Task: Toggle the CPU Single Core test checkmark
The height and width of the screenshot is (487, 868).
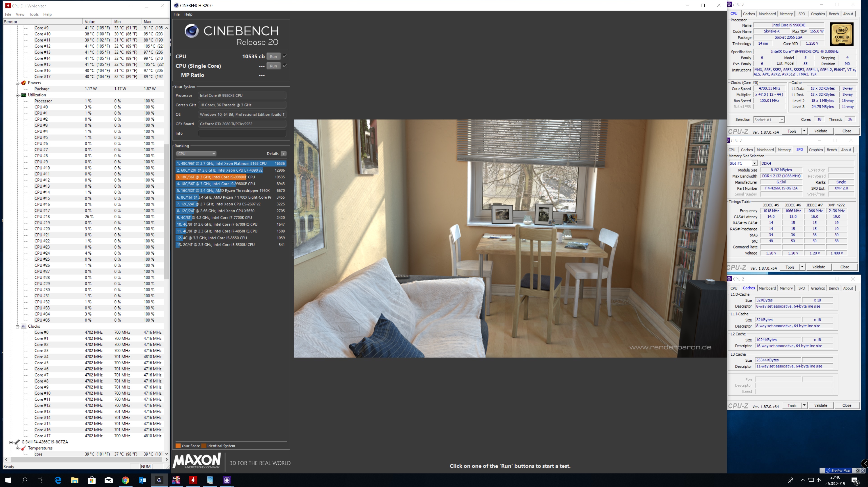Action: click(x=285, y=66)
